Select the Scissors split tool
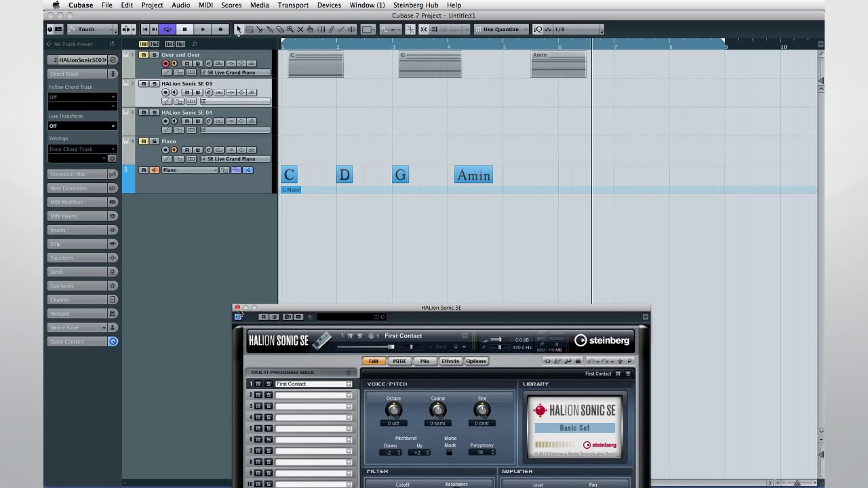The width and height of the screenshot is (868, 488). [260, 29]
